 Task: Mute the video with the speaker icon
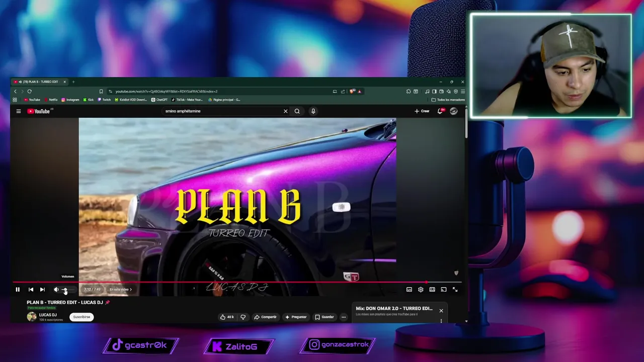(x=56, y=290)
